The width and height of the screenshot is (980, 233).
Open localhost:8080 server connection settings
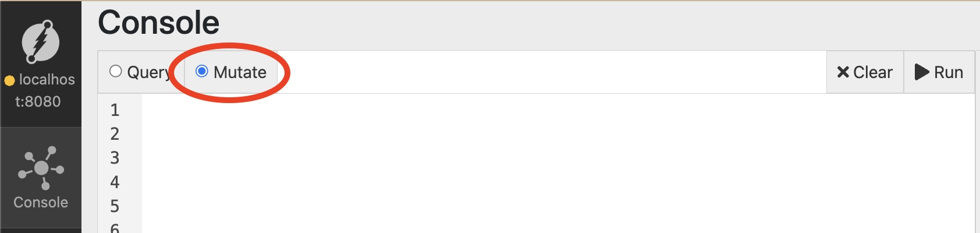(x=41, y=90)
